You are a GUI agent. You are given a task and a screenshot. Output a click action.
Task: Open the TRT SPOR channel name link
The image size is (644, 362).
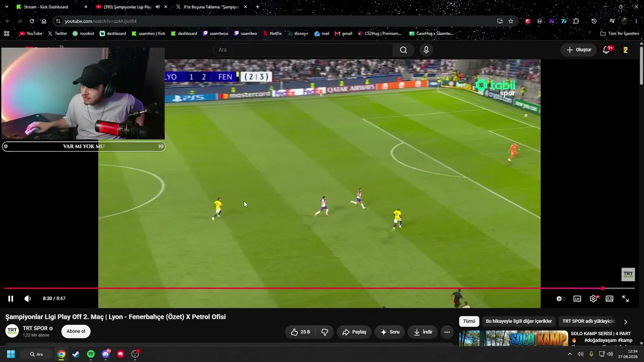click(x=35, y=328)
